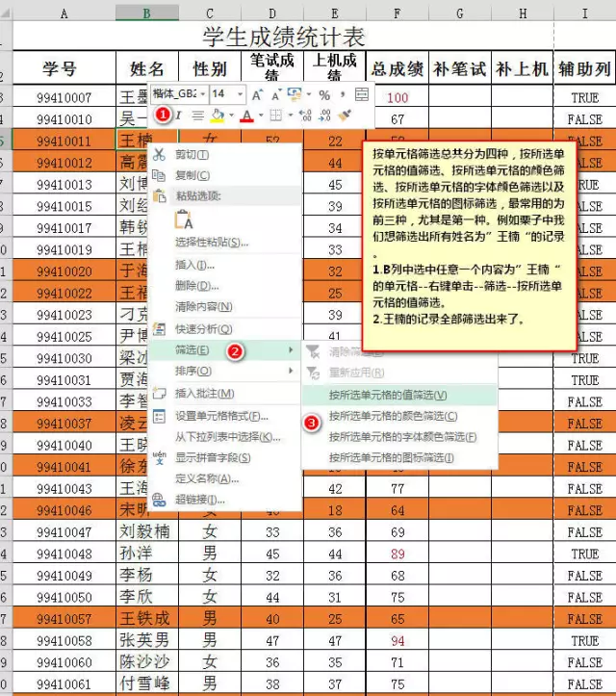
Task: Open Format Cells 设置单元格格式 icon
Action: [159, 416]
